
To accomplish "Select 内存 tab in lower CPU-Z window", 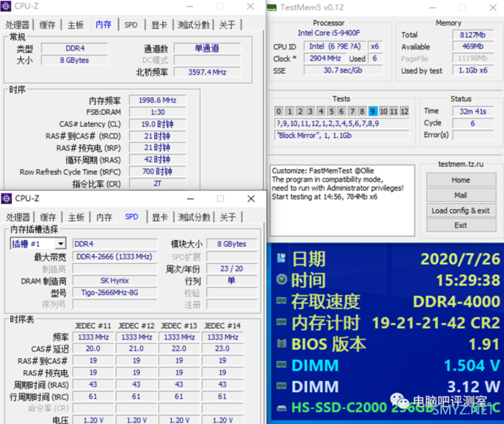I will (x=105, y=217).
